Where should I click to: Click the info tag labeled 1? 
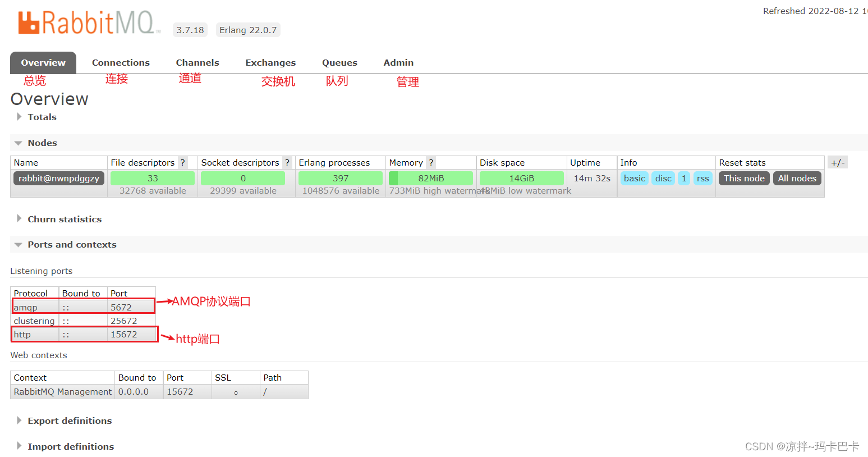pyautogui.click(x=684, y=179)
